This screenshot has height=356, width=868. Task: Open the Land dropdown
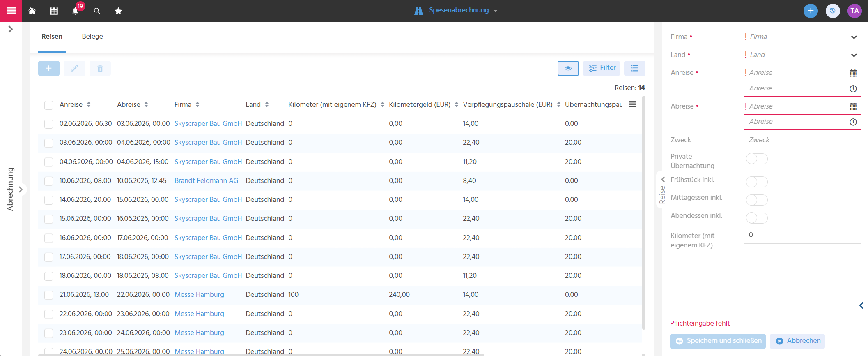point(803,55)
